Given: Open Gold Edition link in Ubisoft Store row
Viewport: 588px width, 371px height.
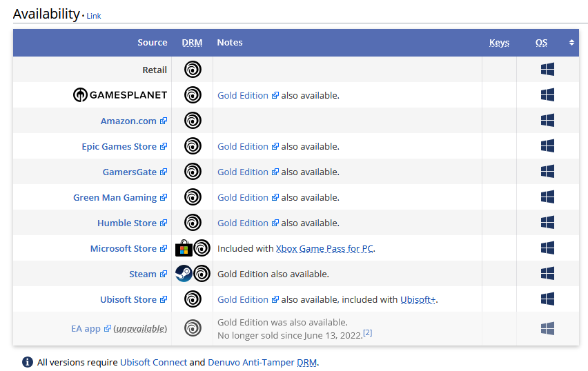Looking at the screenshot, I should tap(248, 299).
